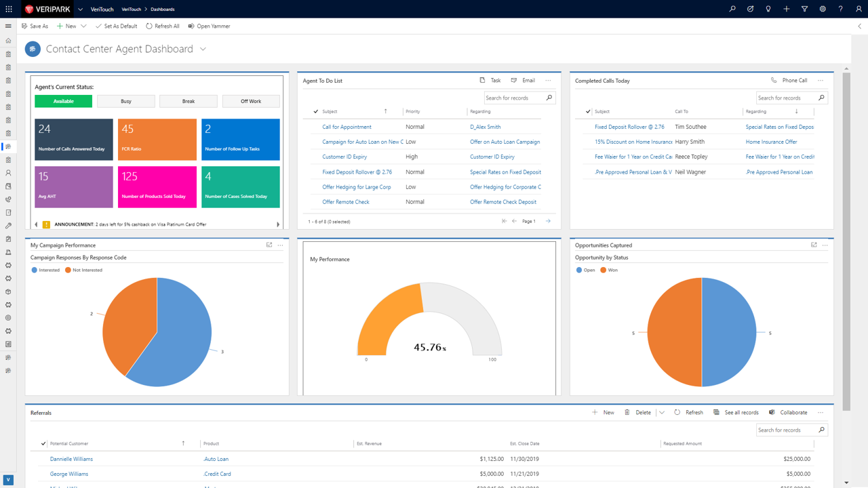This screenshot has width=868, height=488.
Task: Open the VeriPark app switcher chevron
Action: [x=80, y=9]
